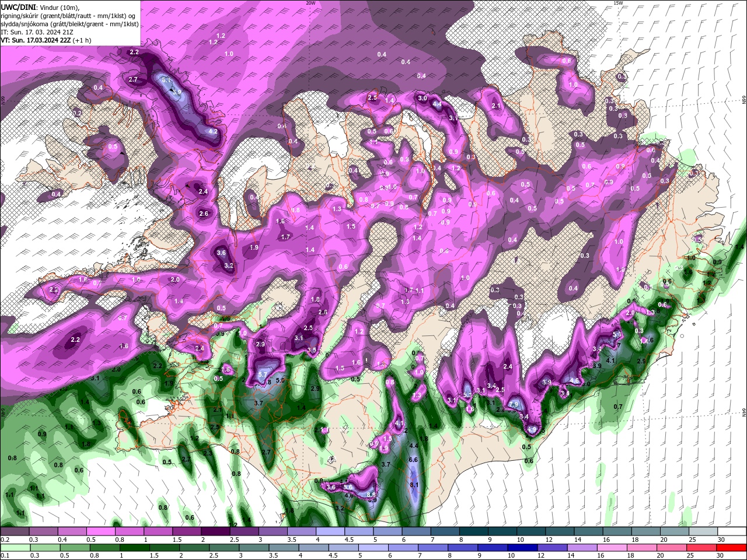Click the 1.7 snowfall value on map
Image resolution: width=747 pixels, height=560 pixels.
coord(285,237)
